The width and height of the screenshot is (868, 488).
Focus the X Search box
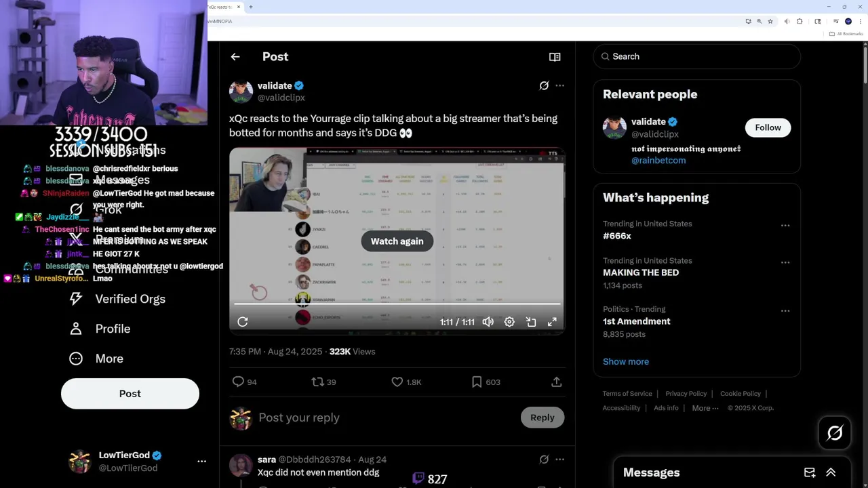click(696, 56)
